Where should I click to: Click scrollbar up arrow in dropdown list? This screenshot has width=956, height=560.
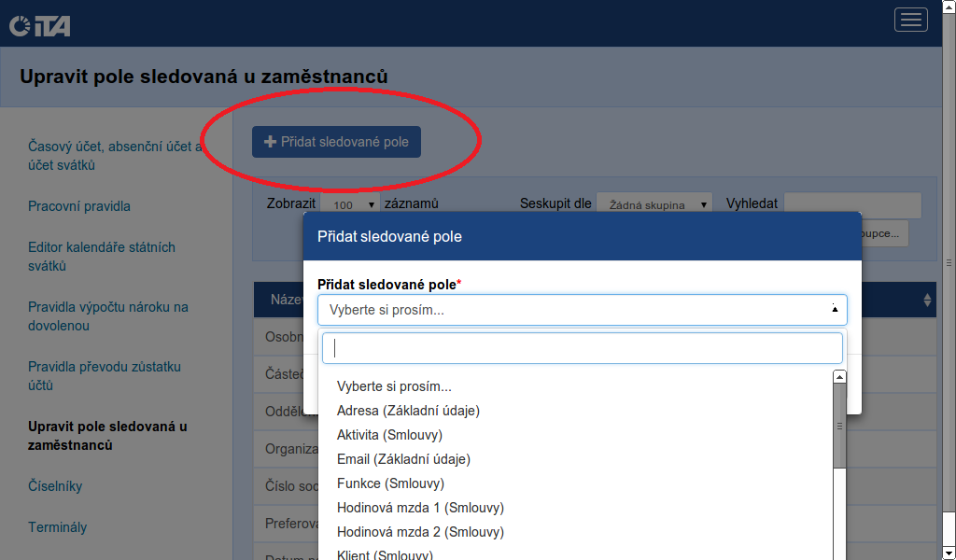(x=839, y=377)
